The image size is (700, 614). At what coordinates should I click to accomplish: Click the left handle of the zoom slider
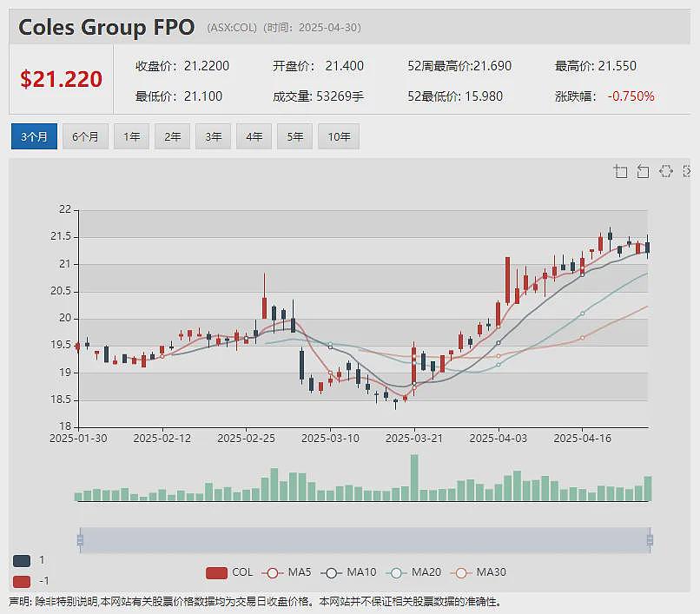pos(80,540)
